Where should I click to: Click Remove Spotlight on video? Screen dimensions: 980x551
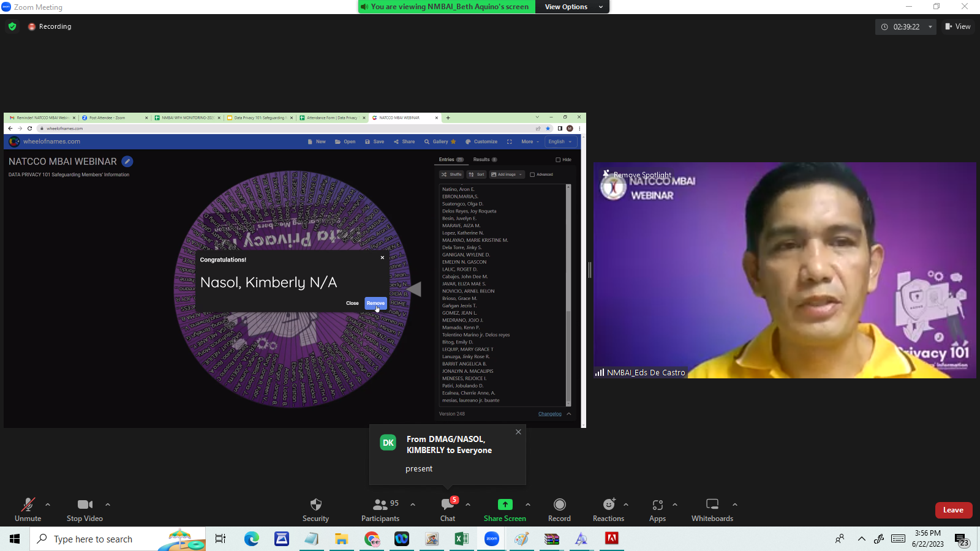[638, 174]
